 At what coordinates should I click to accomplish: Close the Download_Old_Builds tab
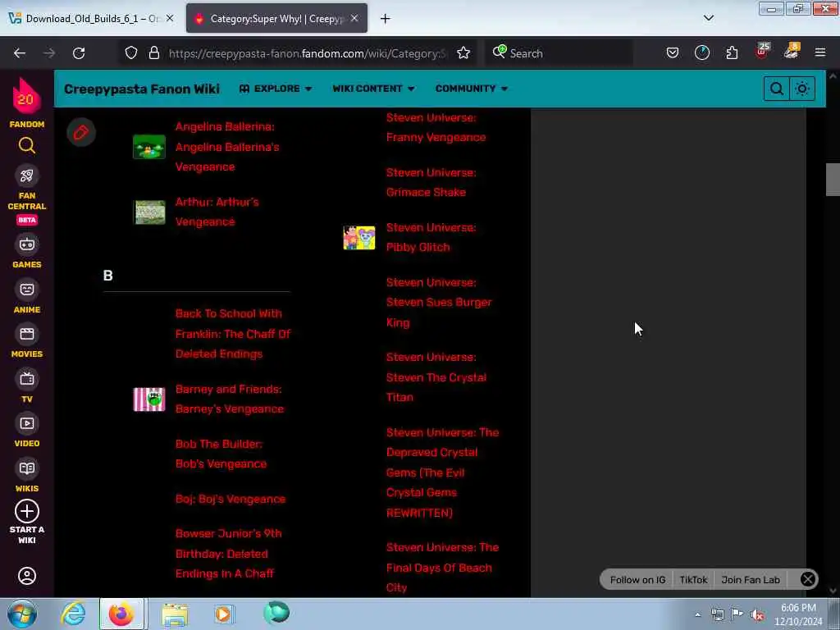coord(170,18)
